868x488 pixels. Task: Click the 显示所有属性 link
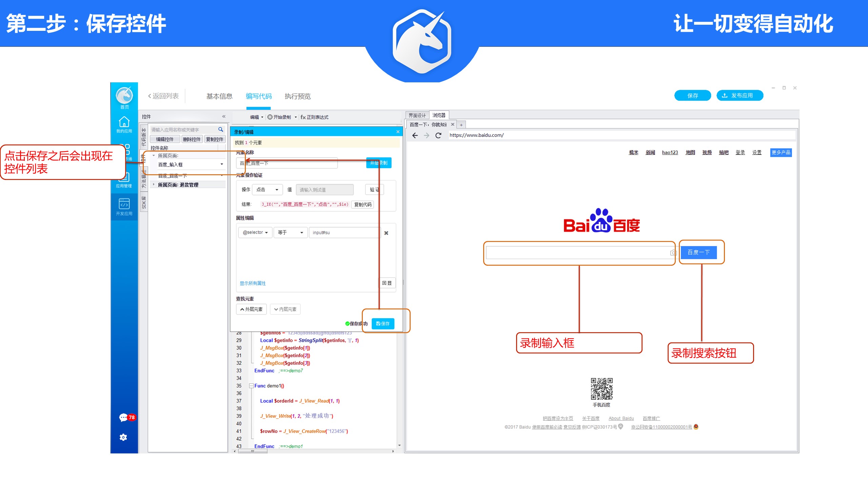click(x=253, y=283)
